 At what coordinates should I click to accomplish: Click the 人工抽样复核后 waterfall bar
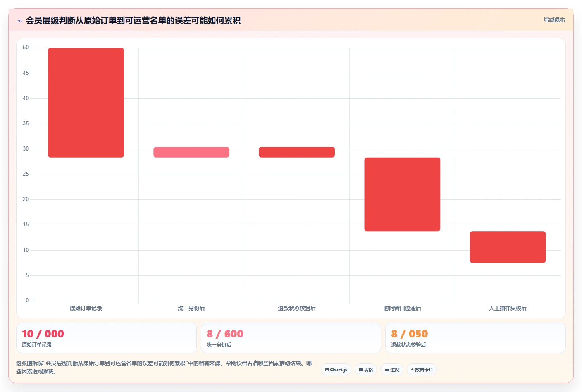[x=508, y=247]
